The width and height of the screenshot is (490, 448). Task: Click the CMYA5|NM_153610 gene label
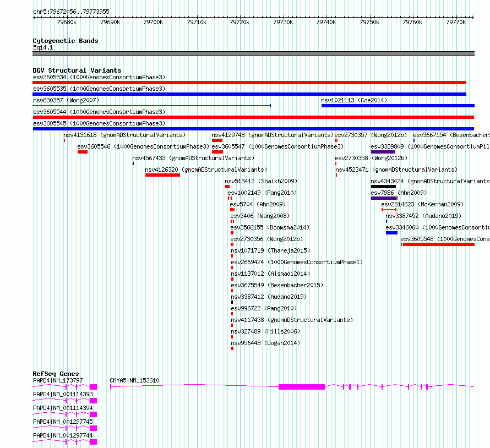click(x=134, y=380)
